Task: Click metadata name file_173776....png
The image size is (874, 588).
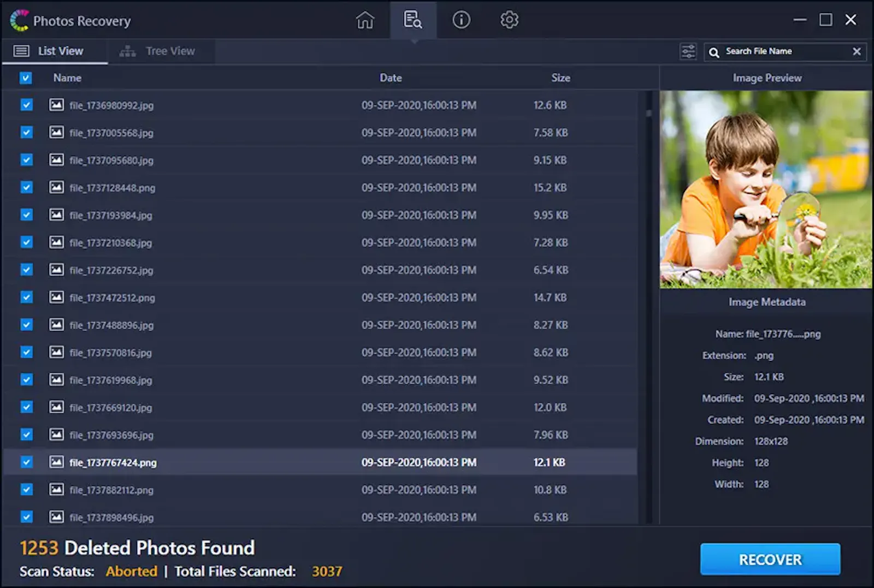Action: click(783, 334)
